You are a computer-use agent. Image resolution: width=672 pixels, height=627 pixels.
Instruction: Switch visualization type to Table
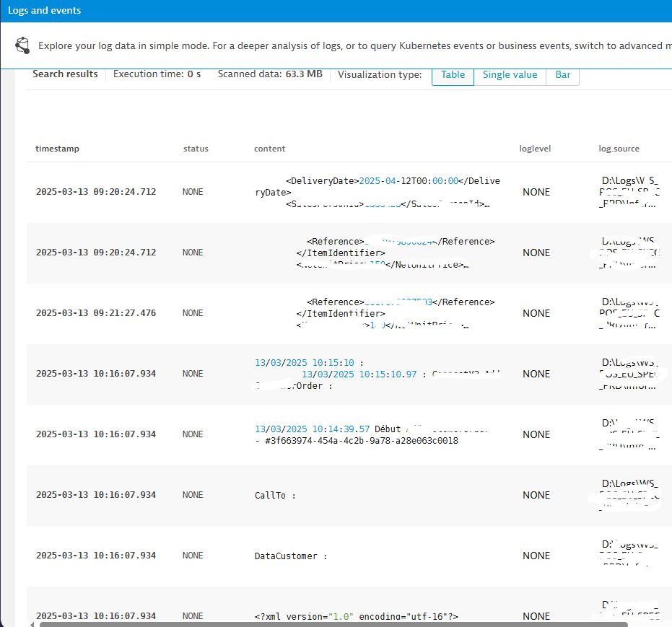pyautogui.click(x=453, y=74)
